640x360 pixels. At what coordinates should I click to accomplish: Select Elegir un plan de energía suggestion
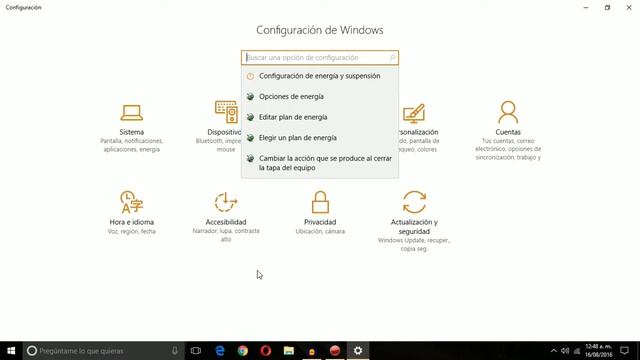pos(320,138)
